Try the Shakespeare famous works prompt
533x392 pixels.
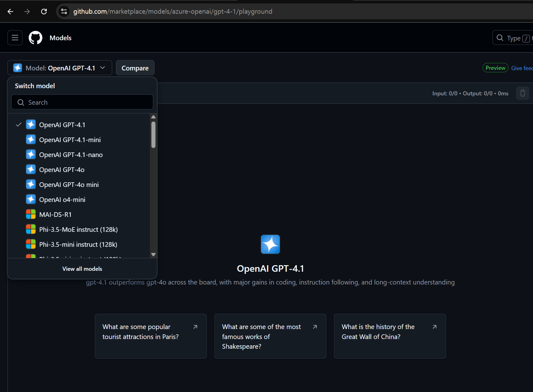(x=270, y=336)
